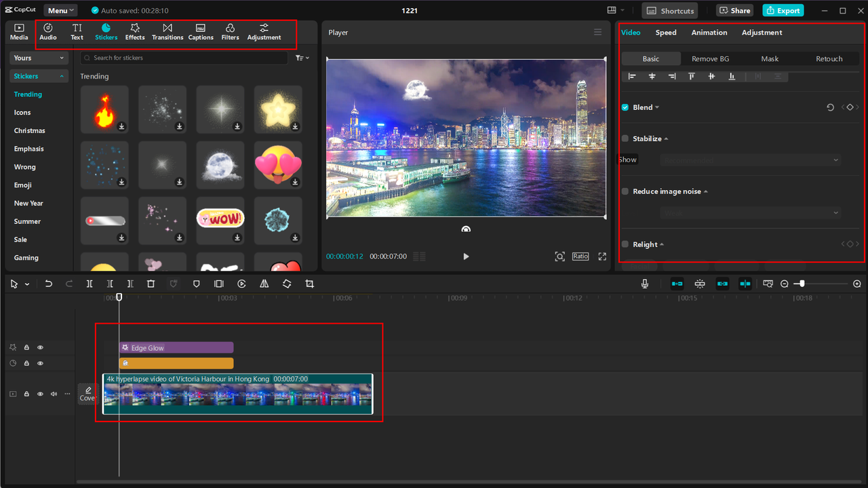Select the Christmas sticker category

tap(30, 130)
